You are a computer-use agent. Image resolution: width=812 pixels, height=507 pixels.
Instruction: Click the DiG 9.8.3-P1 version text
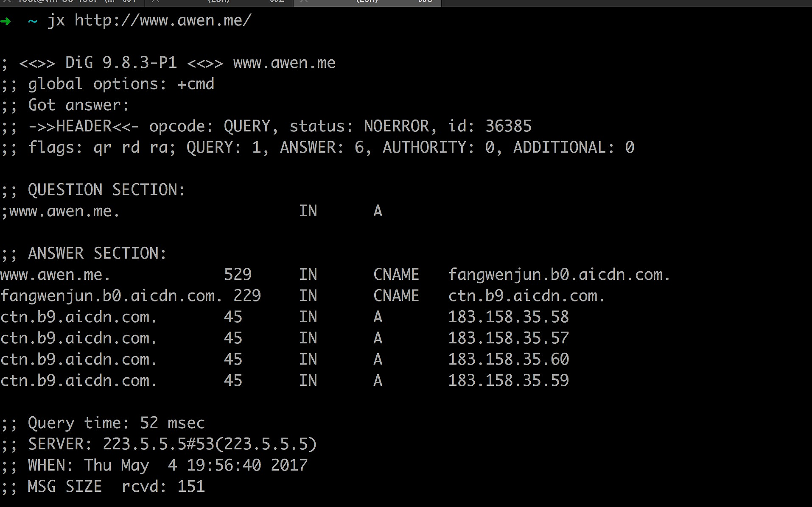point(121,63)
